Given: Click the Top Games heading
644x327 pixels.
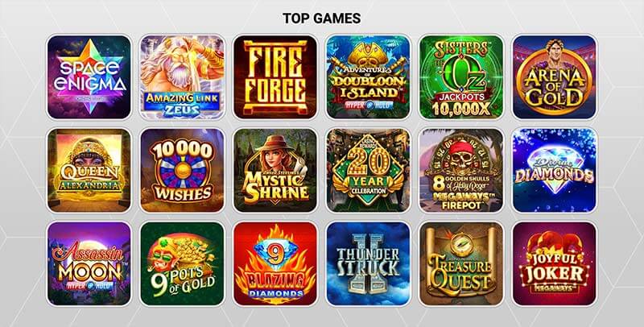Looking at the screenshot, I should (321, 18).
